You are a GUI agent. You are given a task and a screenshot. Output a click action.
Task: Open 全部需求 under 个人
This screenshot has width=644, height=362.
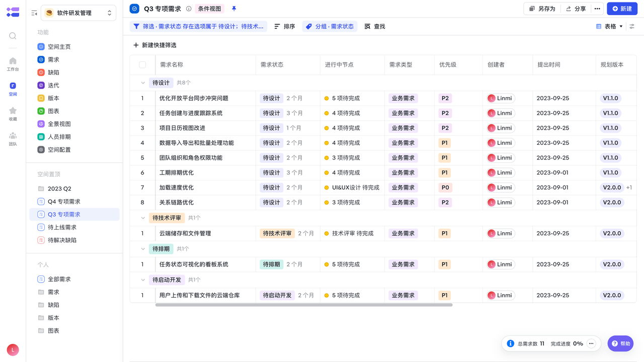point(54,279)
